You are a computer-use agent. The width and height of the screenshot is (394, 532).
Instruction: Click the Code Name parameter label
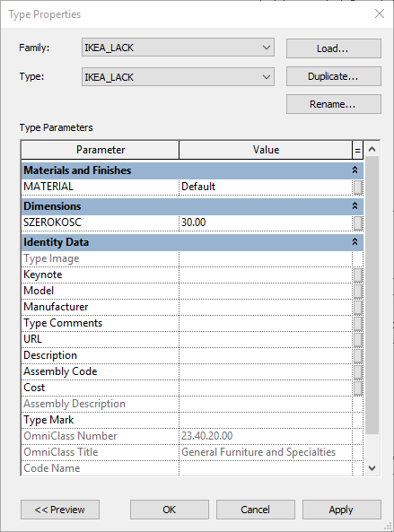coord(51,468)
